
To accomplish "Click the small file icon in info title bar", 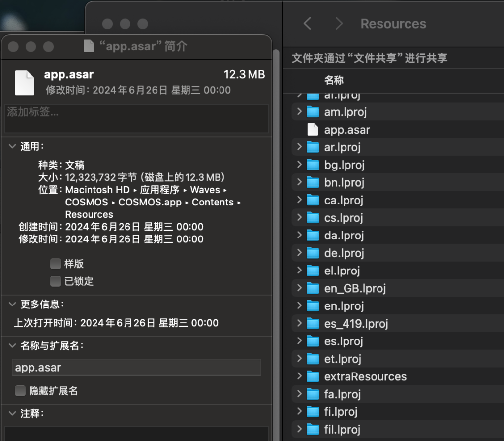I will 89,46.
